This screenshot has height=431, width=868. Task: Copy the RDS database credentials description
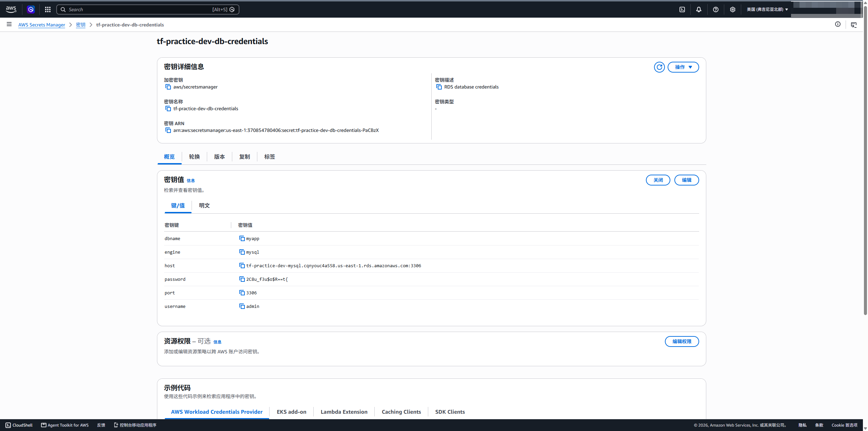pyautogui.click(x=439, y=87)
